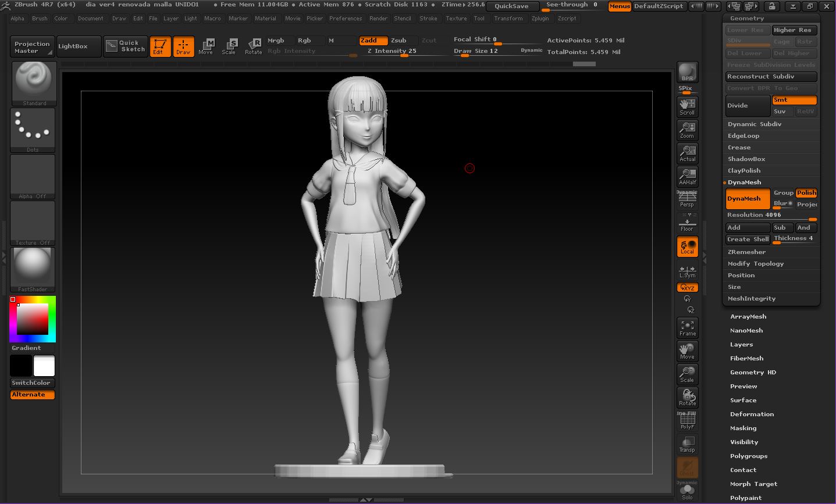Open the Material menu
Screen dimensions: 836x504
(265, 19)
